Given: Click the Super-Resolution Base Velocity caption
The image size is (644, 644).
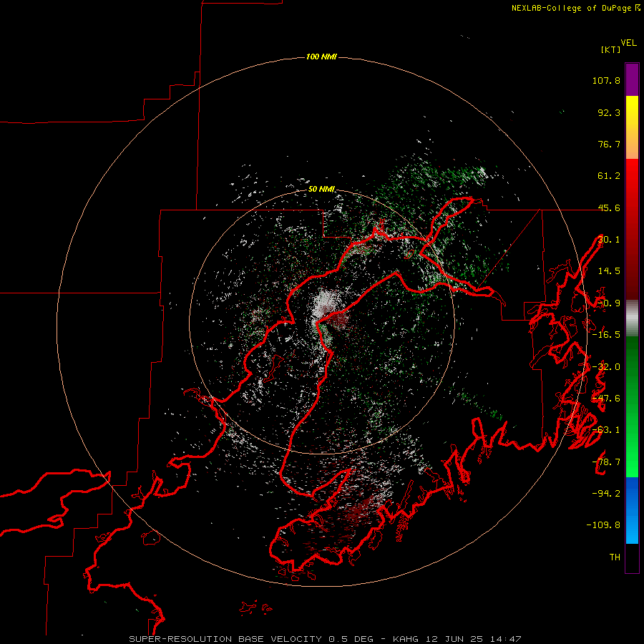Looking at the screenshot, I should point(326,639).
